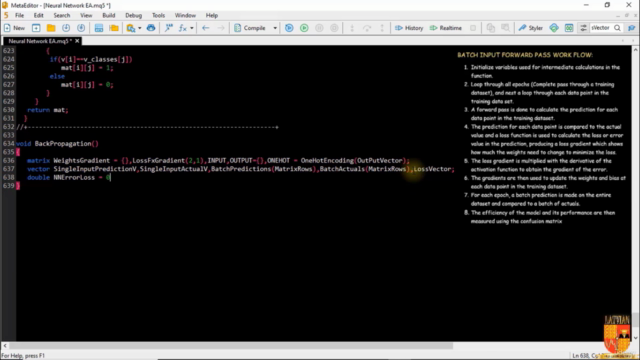Start profiling on Realtime
The width and height of the screenshot is (640, 360).
(446, 28)
